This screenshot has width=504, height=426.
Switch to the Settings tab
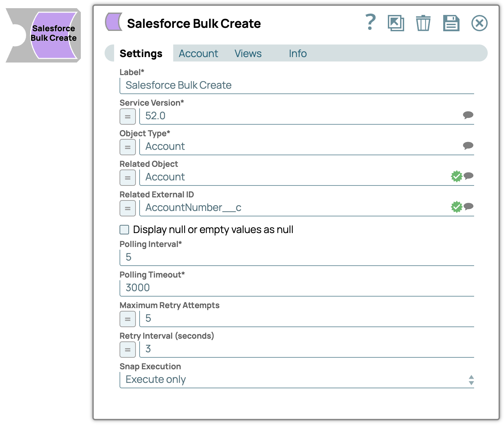tap(141, 53)
